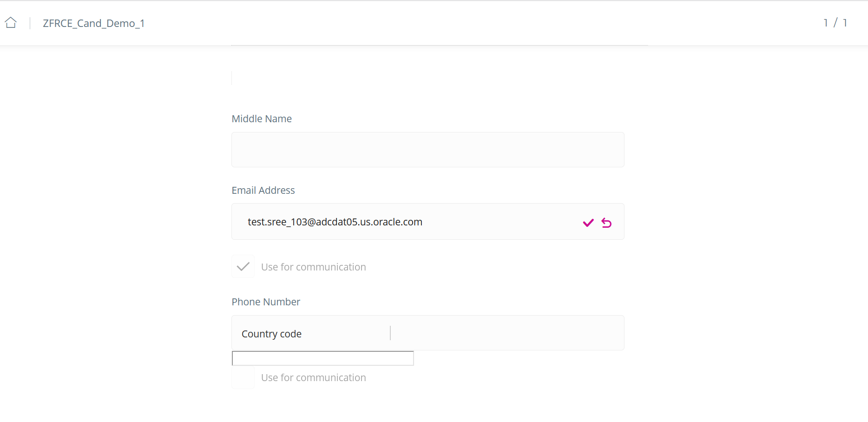Revert email change with undo arrow icon
The image size is (868, 422).
coord(606,223)
